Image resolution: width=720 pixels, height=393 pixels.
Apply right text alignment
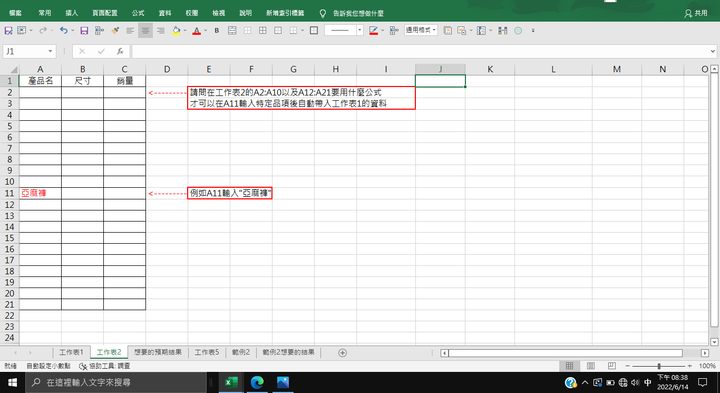(x=161, y=31)
